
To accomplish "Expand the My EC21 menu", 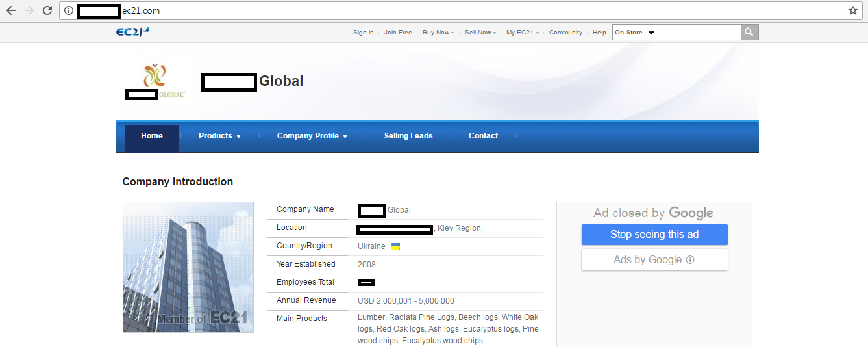I will 522,33.
